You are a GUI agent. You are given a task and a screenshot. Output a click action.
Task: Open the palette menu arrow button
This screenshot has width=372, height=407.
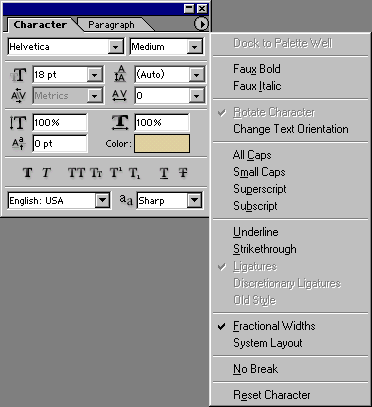click(201, 24)
